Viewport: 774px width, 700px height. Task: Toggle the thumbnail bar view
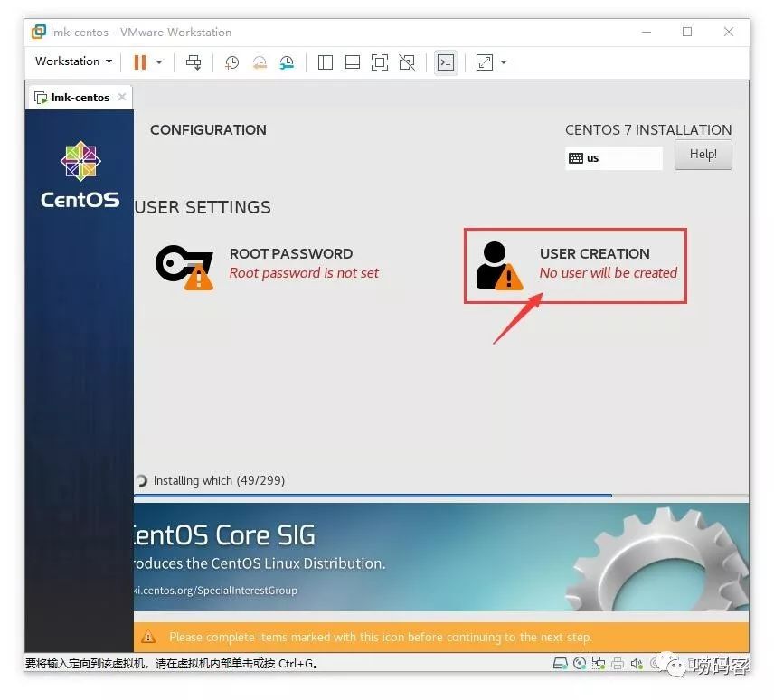tap(353, 62)
